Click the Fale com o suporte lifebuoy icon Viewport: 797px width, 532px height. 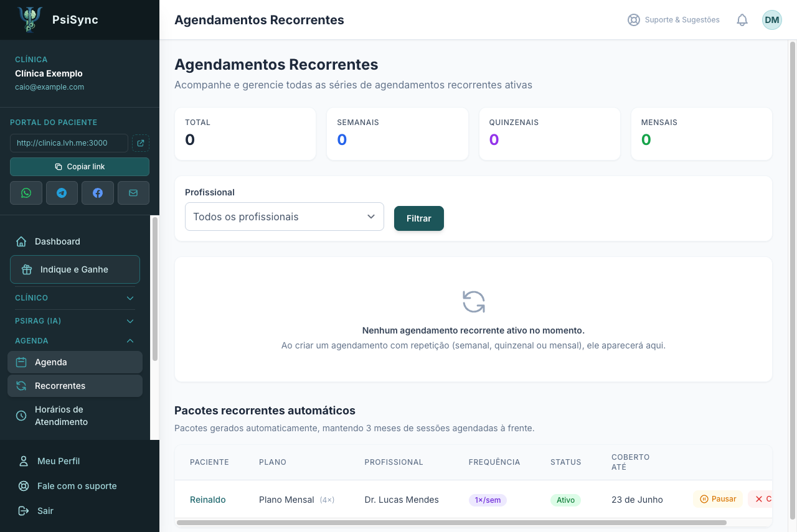click(x=24, y=486)
